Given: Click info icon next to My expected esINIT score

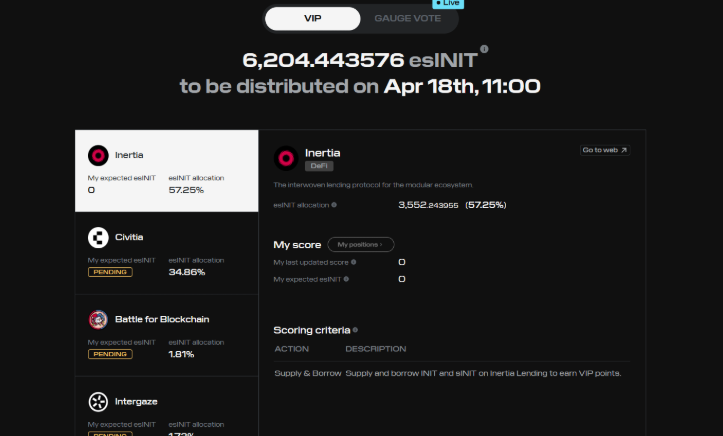Looking at the screenshot, I should [x=346, y=279].
